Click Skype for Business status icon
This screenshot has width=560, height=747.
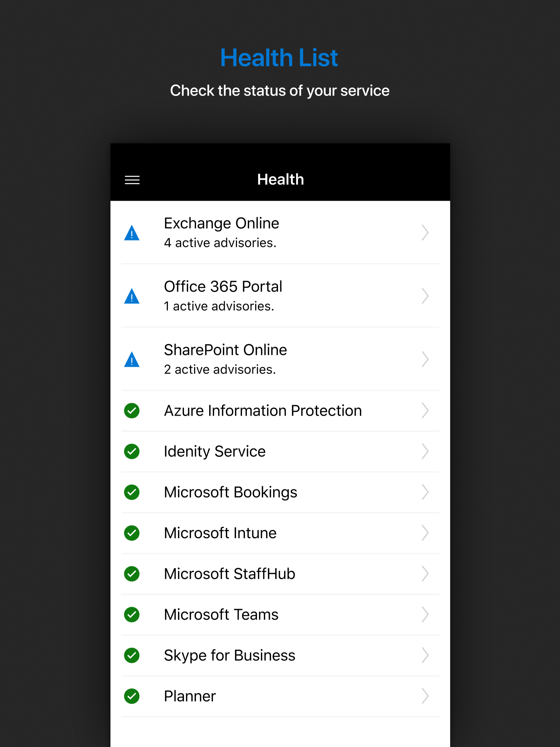(132, 655)
